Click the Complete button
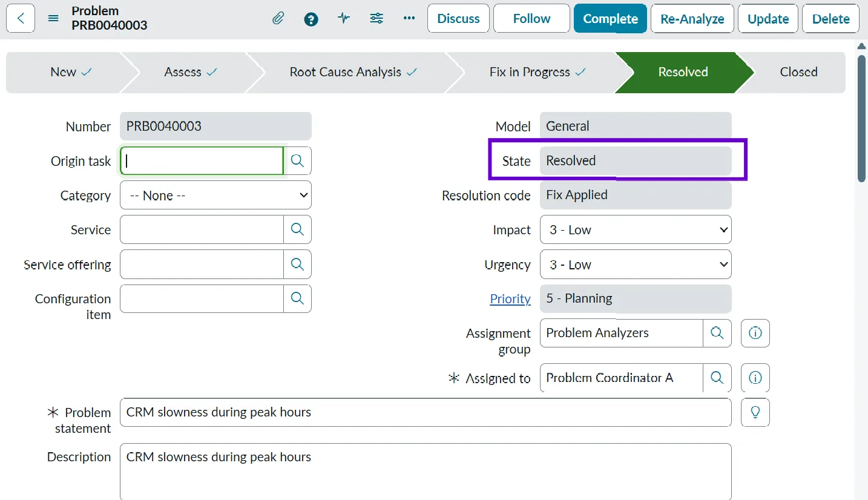 coord(610,19)
